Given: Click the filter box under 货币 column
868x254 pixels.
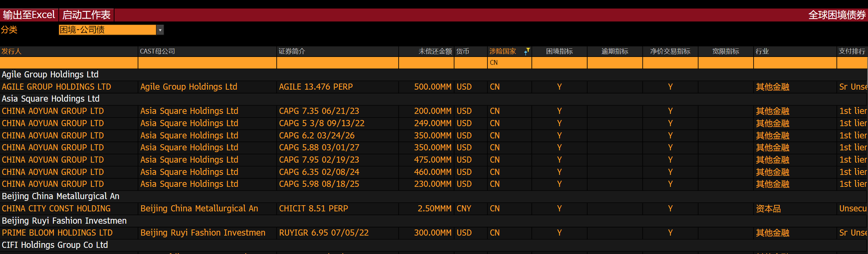Looking at the screenshot, I should tap(470, 63).
